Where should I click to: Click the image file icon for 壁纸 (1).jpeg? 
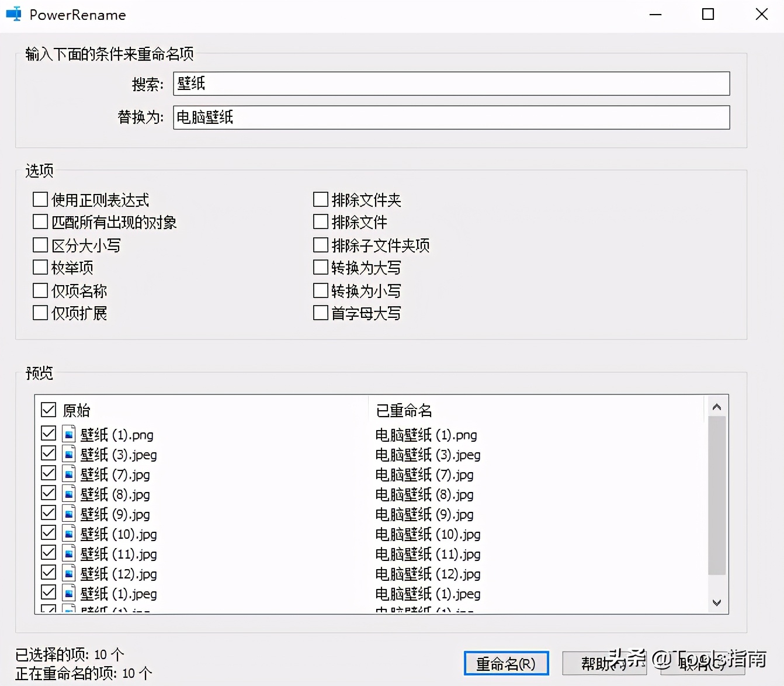(69, 593)
